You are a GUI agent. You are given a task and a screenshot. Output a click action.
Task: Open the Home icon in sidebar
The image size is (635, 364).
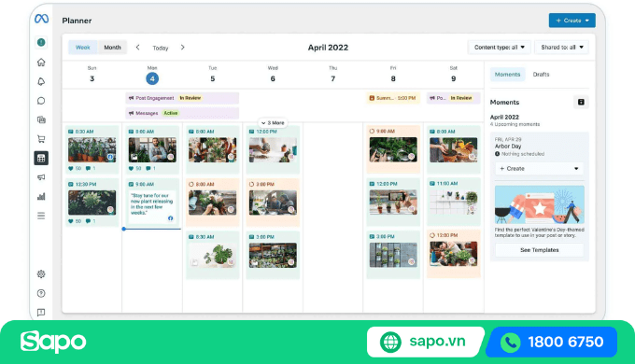(x=41, y=63)
